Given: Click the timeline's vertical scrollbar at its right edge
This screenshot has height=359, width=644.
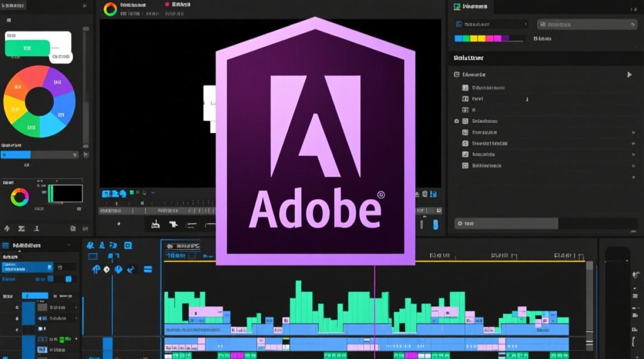Looking at the screenshot, I should coord(589,306).
